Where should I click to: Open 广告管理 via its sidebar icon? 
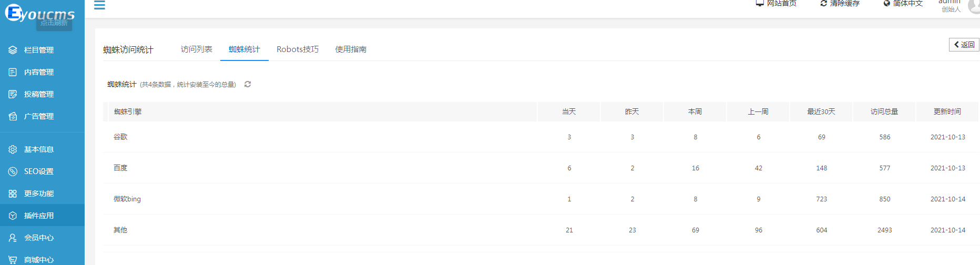click(13, 116)
